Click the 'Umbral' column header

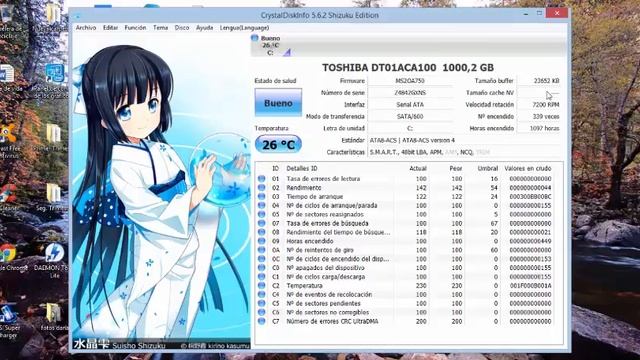click(x=487, y=168)
